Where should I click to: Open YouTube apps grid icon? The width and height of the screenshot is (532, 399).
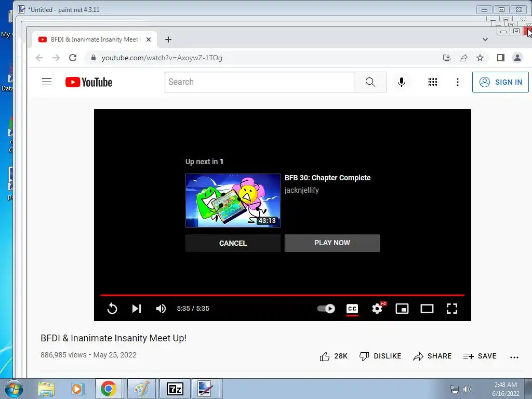(x=433, y=82)
